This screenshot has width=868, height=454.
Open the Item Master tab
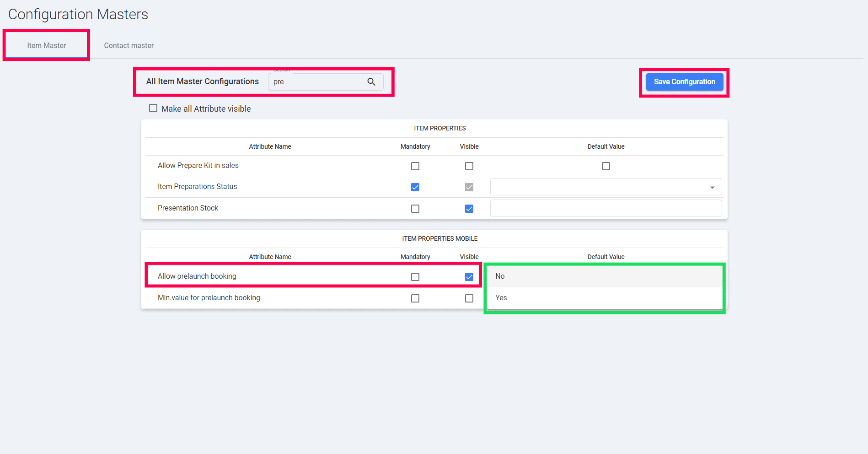tap(46, 45)
